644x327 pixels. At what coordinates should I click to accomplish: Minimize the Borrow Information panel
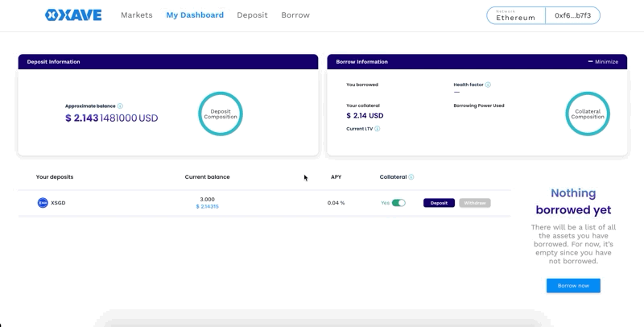click(x=603, y=61)
